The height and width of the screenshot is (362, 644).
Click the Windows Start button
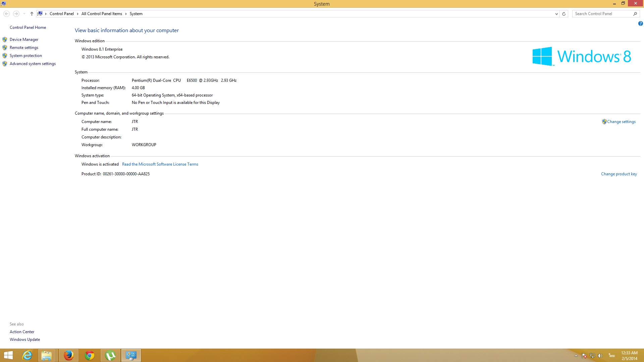tap(8, 355)
